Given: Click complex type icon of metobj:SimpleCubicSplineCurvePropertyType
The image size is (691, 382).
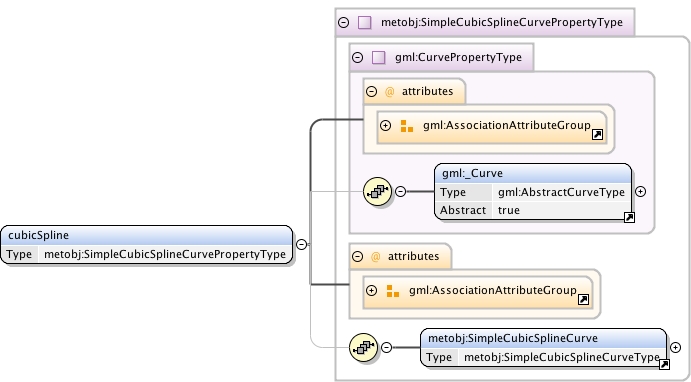Looking at the screenshot, I should point(364,22).
